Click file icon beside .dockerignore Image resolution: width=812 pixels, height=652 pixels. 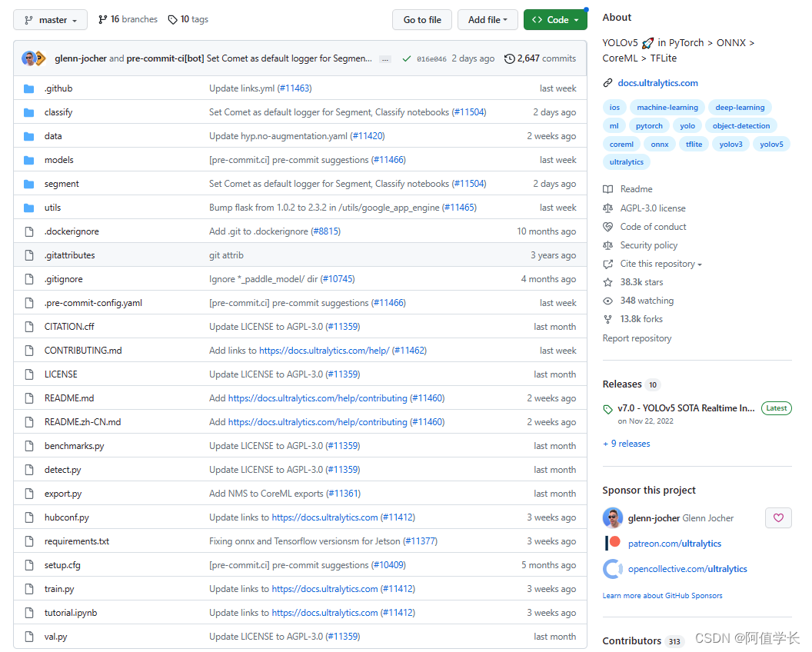29,231
